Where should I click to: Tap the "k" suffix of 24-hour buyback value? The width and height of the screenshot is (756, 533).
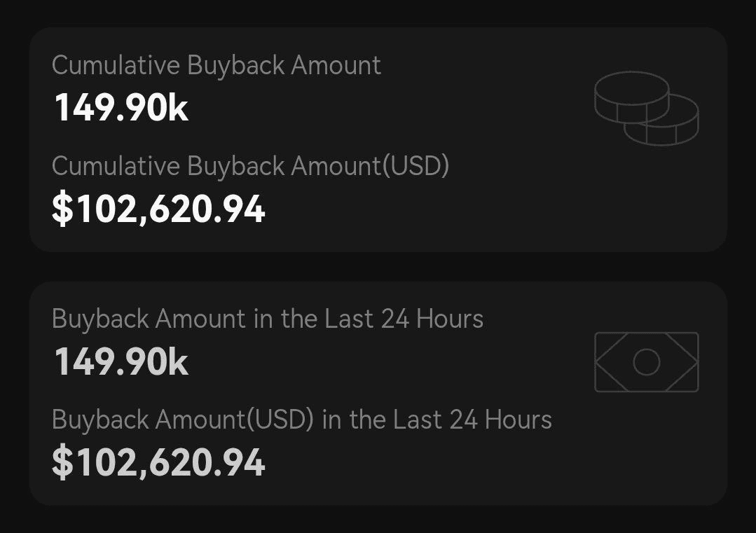tap(179, 363)
